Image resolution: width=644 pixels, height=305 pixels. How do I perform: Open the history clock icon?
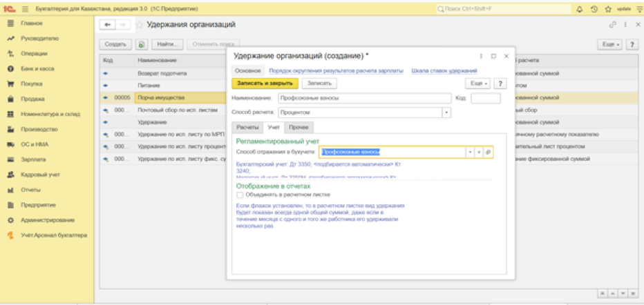point(594,8)
